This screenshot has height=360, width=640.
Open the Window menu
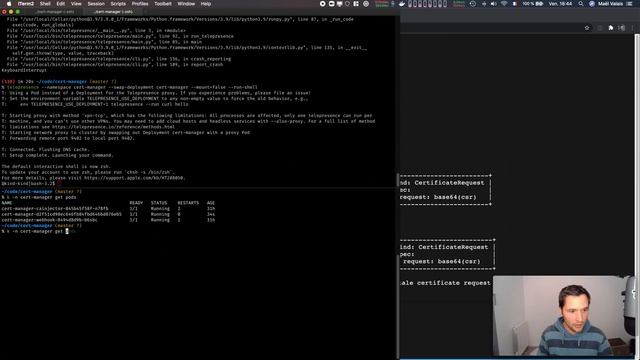click(186, 4)
